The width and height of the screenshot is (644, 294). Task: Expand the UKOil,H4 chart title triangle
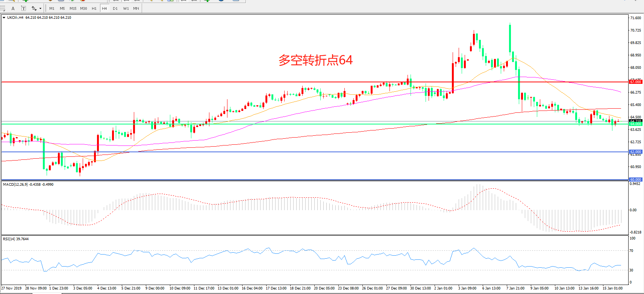(4, 18)
